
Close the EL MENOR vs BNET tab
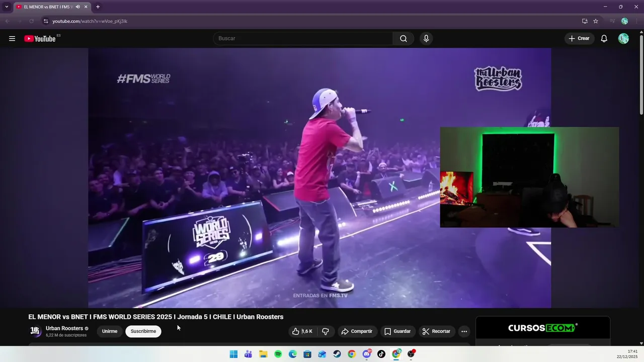tap(86, 7)
